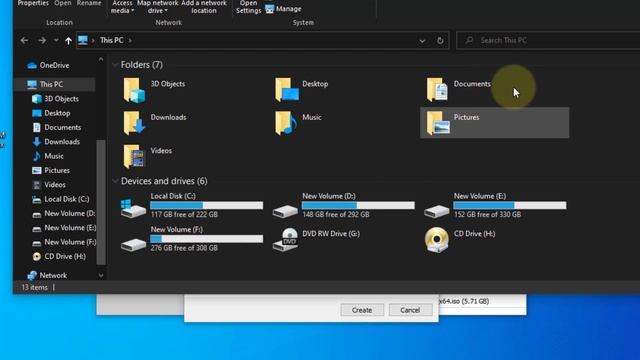Go up one folder level
Viewport: 640px width, 360px height.
[68, 40]
